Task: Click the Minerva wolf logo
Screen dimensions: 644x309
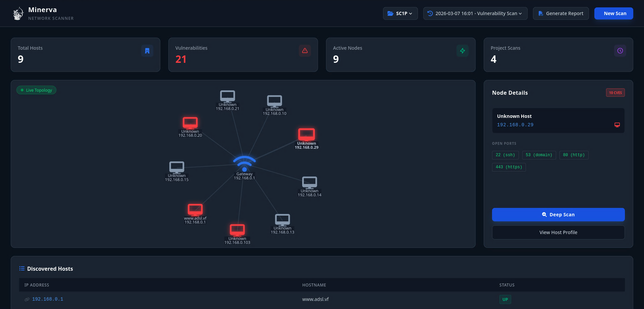Action: tap(18, 13)
